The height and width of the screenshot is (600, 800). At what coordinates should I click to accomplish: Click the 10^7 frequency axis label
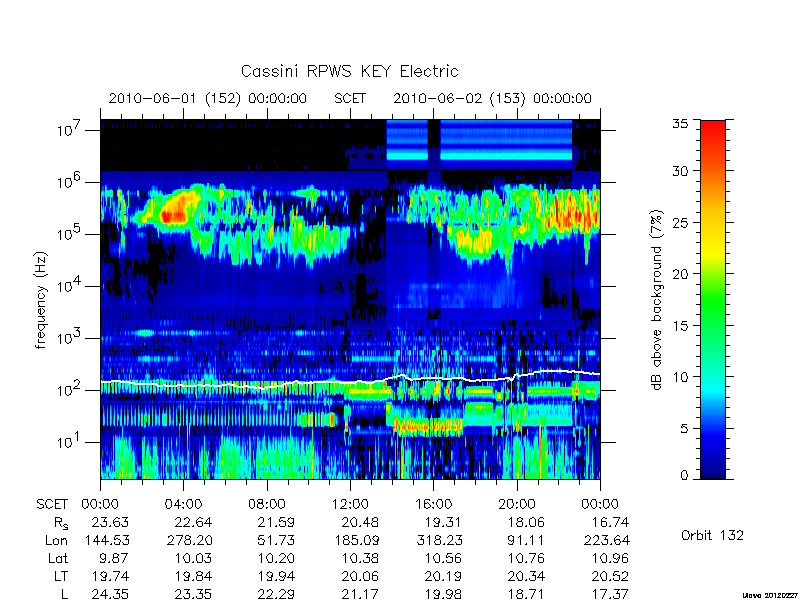pos(70,130)
